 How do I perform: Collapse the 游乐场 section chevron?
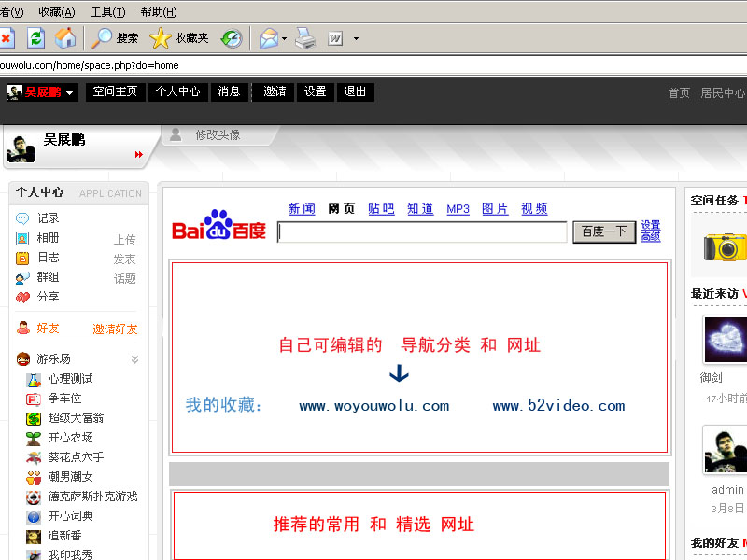point(134,359)
